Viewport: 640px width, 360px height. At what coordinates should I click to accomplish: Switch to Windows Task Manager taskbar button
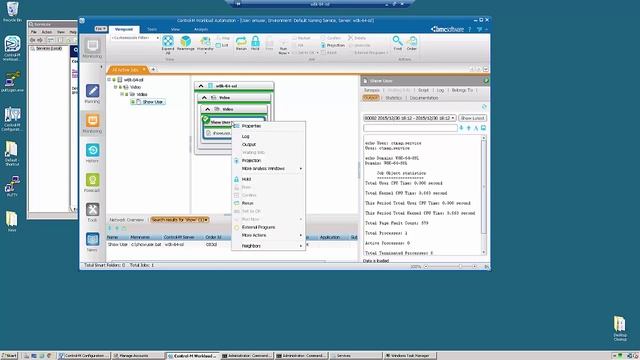[x=410, y=356]
